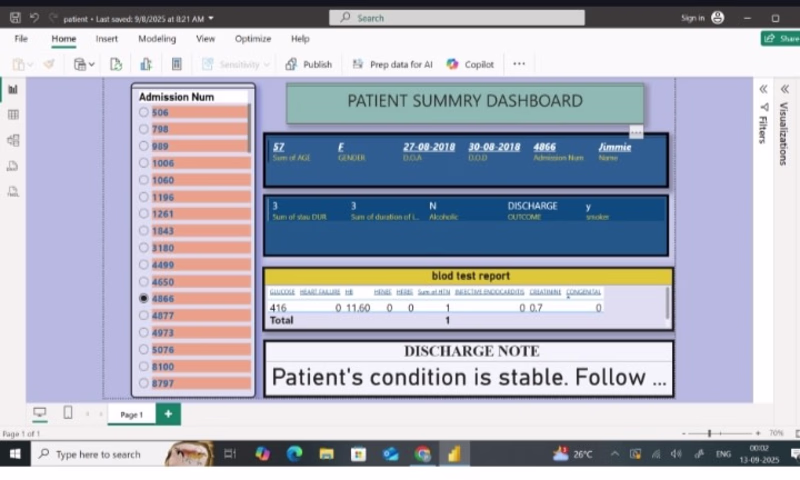Open the File menu
The height and width of the screenshot is (480, 800).
(x=21, y=39)
